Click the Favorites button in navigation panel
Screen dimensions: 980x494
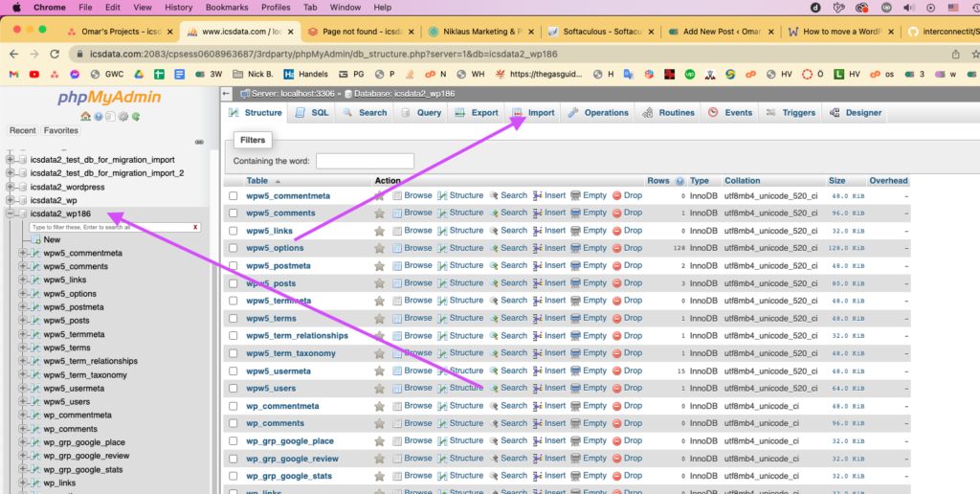60,131
